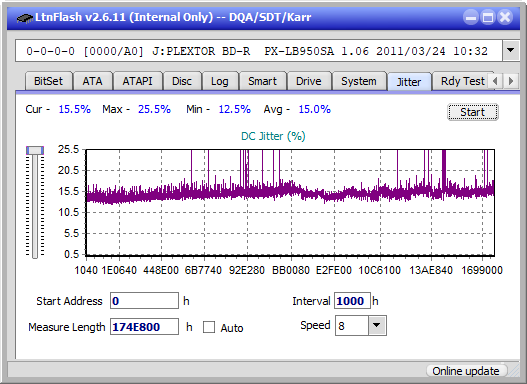Viewport: 527px width, 384px height.
Task: Maximize the LtnFlash window
Action: pyautogui.click(x=488, y=17)
